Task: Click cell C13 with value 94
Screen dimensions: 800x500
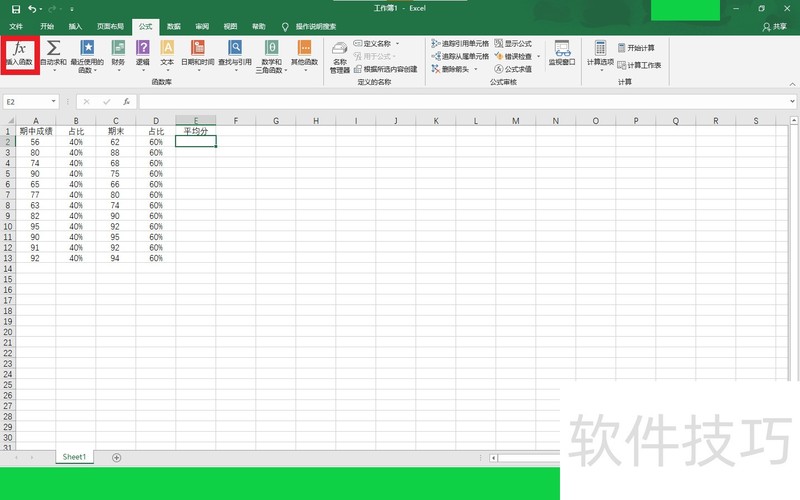Action: [116, 258]
